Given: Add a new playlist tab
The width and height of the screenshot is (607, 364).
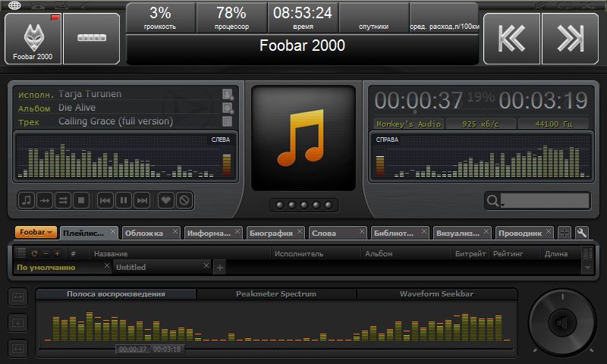Looking at the screenshot, I should [220, 267].
